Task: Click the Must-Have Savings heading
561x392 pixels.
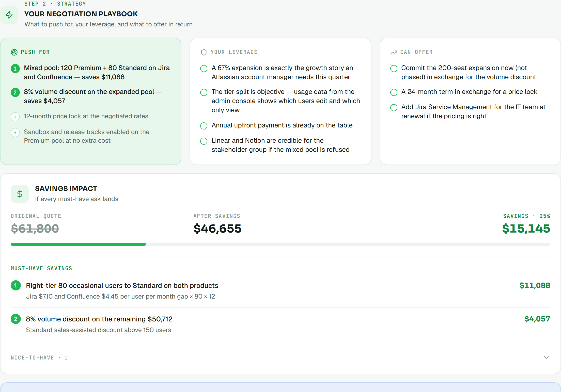Action: [41, 268]
